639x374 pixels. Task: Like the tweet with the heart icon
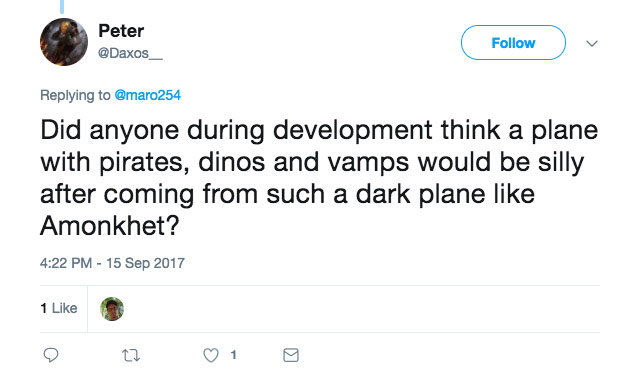[211, 355]
